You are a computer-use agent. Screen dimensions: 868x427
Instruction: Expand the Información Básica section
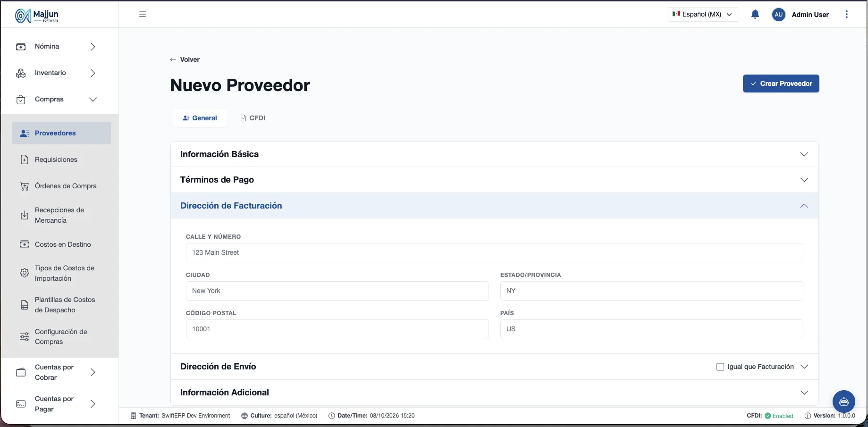click(494, 154)
